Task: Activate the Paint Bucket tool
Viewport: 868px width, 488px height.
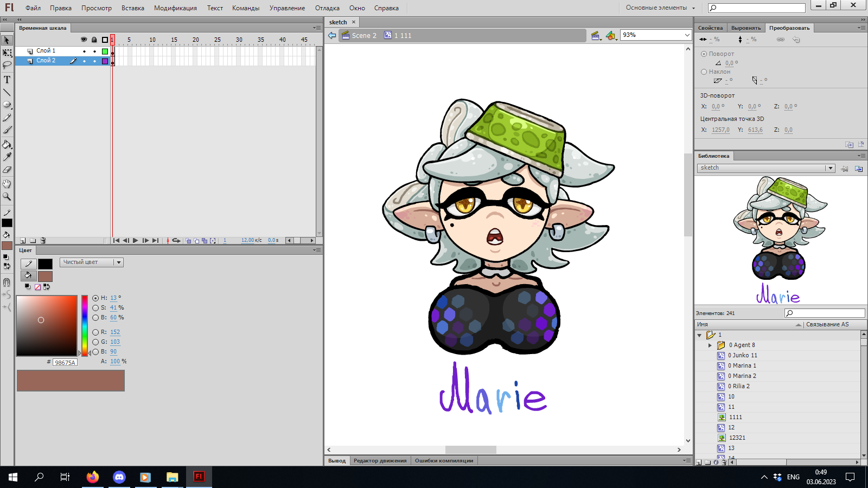Action: 7,144
